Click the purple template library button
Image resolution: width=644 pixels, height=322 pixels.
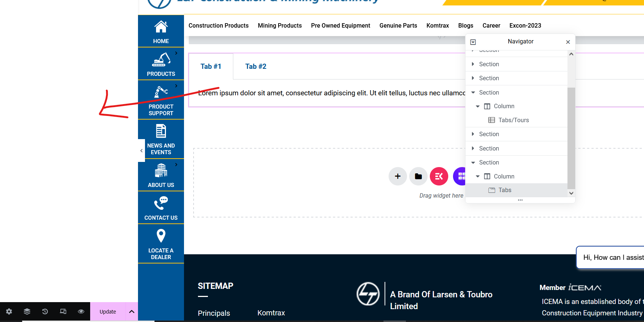pyautogui.click(x=460, y=176)
